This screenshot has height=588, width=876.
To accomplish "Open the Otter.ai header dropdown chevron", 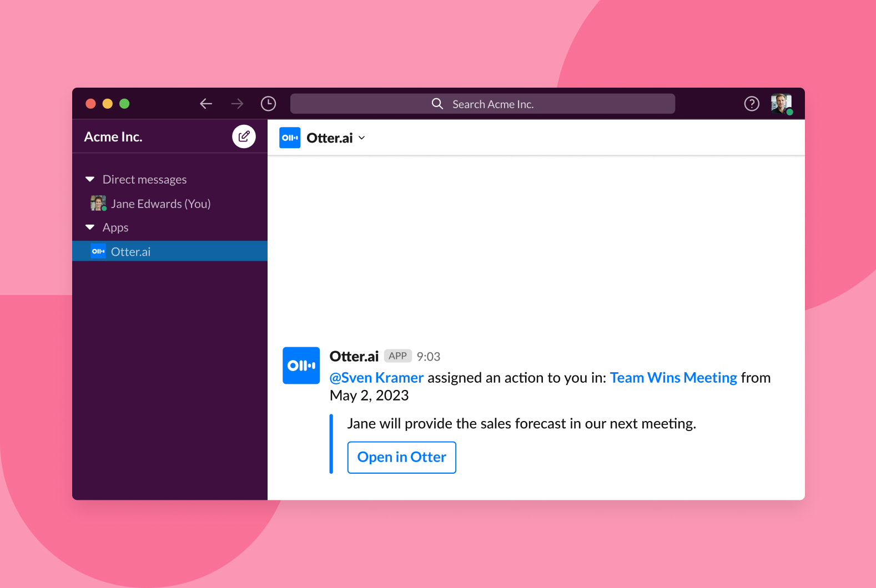I will pyautogui.click(x=362, y=138).
